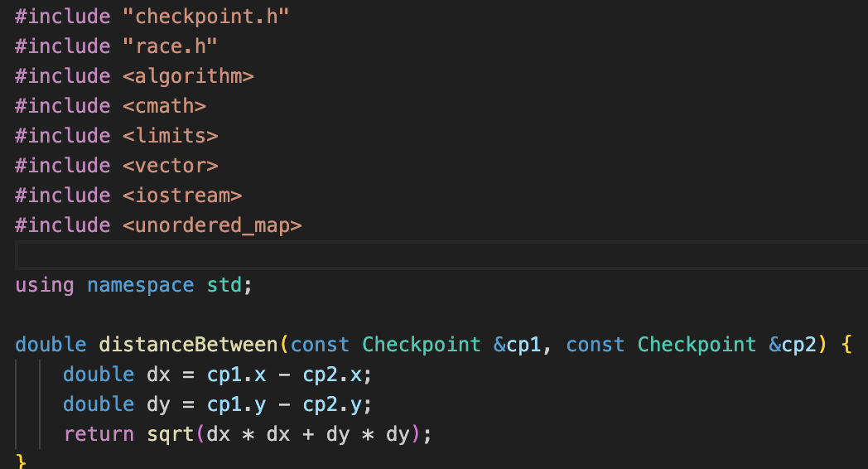The width and height of the screenshot is (868, 469).
Task: Click the sqrt function call
Action: (170, 435)
